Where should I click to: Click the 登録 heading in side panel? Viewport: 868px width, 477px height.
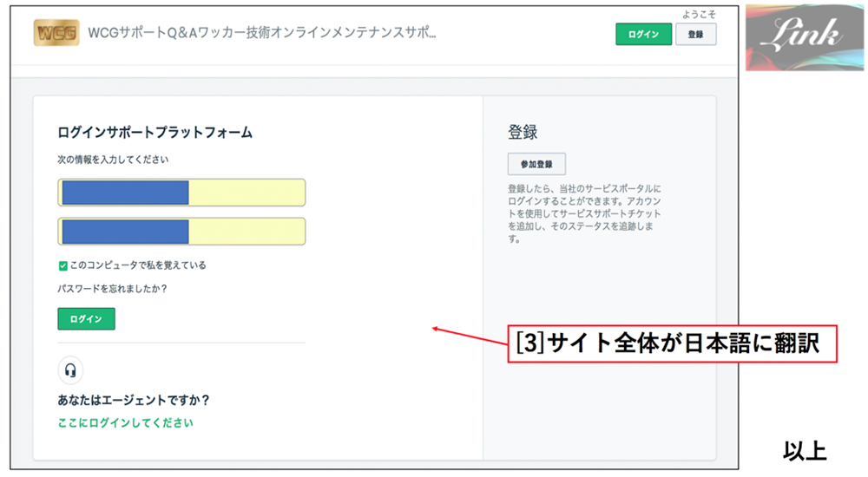click(x=523, y=132)
